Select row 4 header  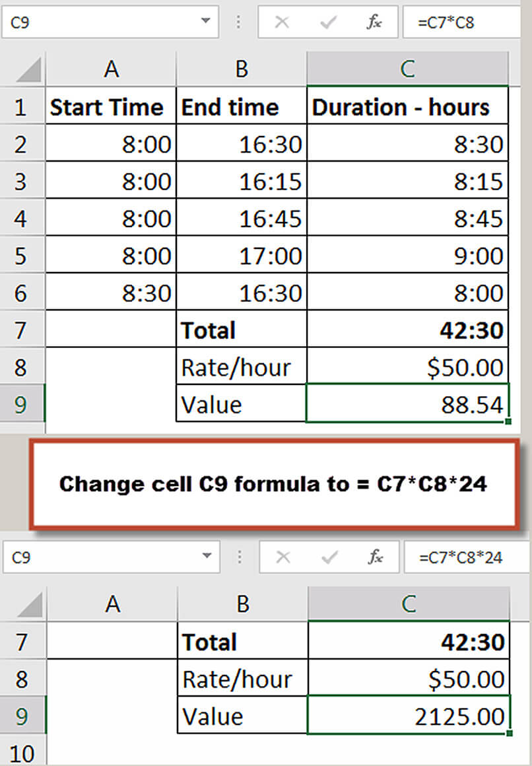coord(22,218)
